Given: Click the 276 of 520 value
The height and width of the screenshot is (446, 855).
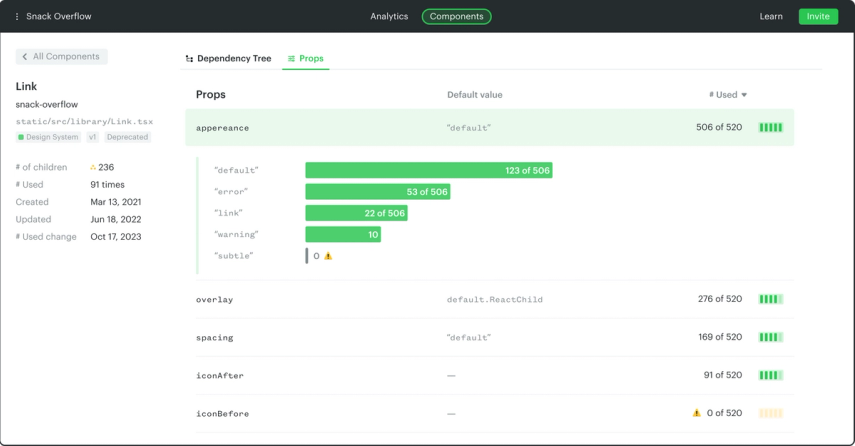Looking at the screenshot, I should [720, 299].
